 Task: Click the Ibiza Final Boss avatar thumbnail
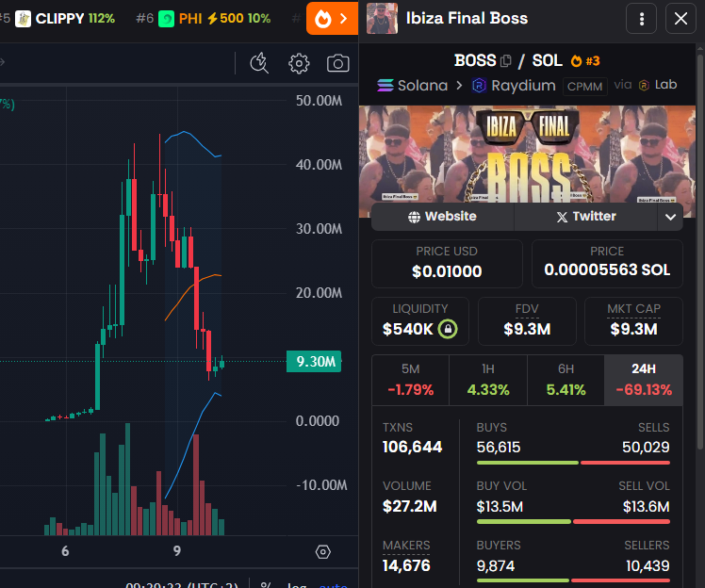(382, 19)
